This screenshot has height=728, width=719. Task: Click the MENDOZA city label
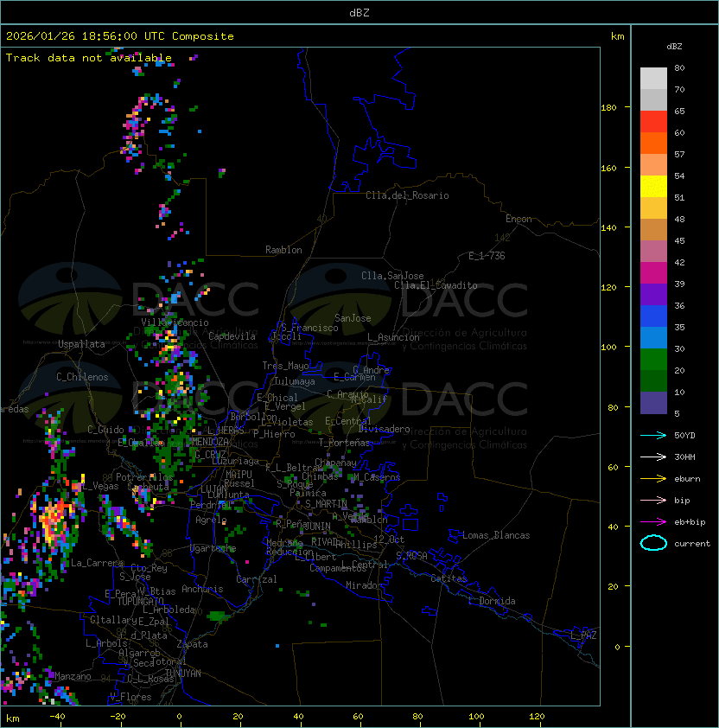click(209, 442)
